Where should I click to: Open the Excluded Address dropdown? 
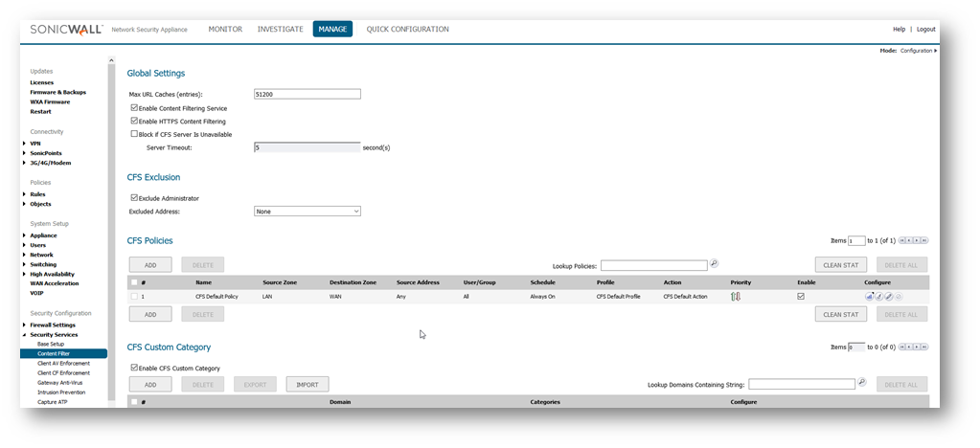pyautogui.click(x=307, y=212)
